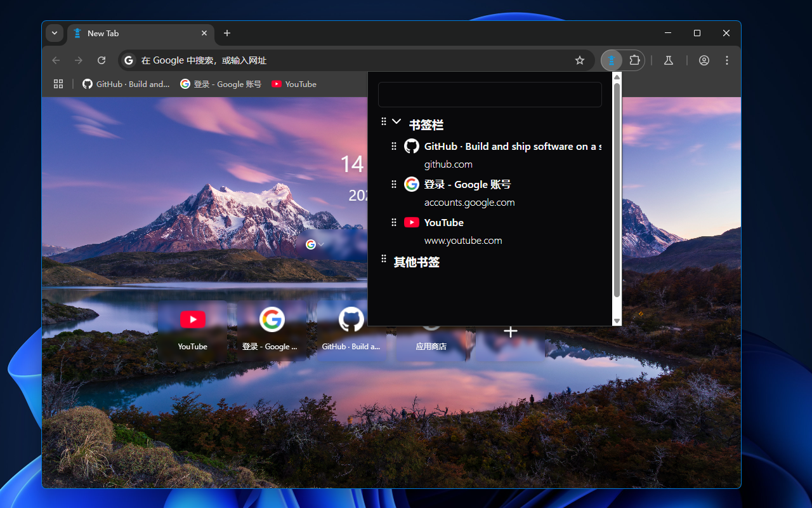
Task: Click the drag handle beside 书签栏
Action: [383, 121]
